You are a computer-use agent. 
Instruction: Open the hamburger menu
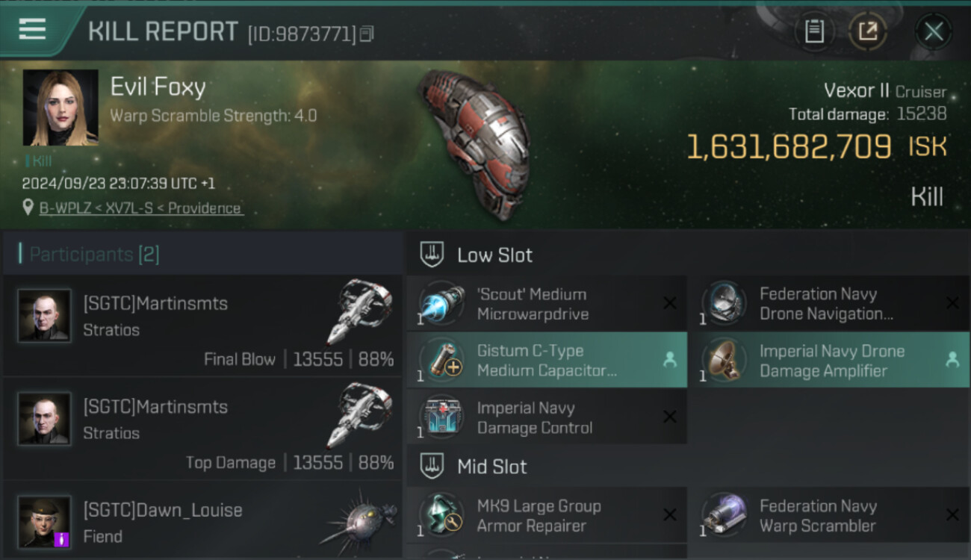tap(32, 29)
